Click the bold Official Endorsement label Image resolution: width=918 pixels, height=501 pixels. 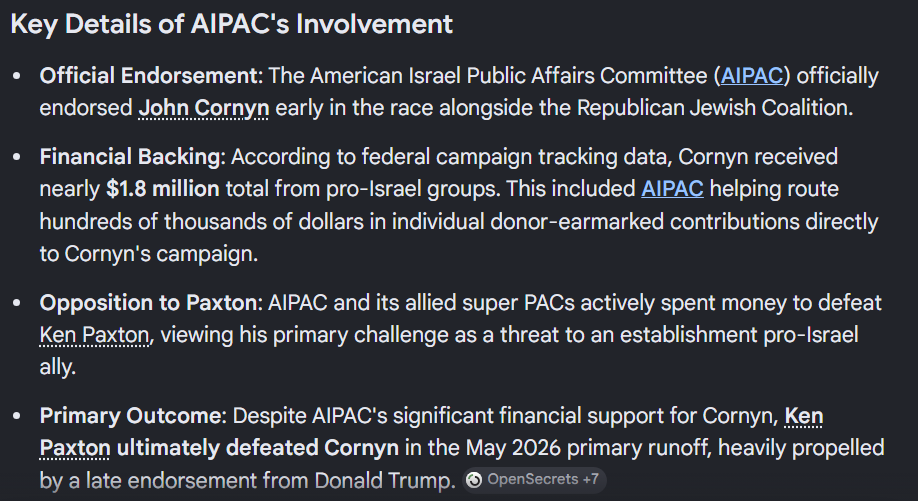148,76
